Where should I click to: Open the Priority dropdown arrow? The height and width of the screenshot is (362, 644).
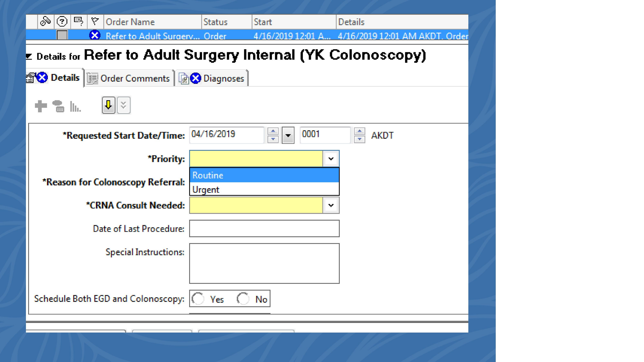click(x=331, y=159)
